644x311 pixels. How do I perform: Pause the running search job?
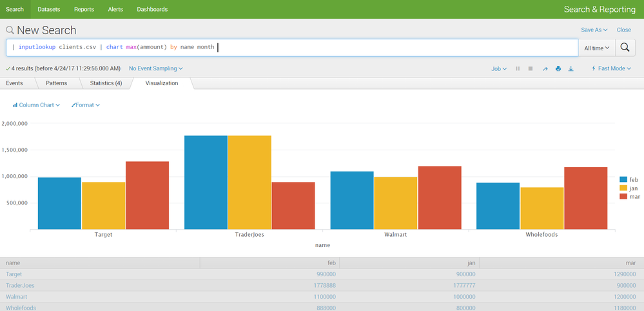518,68
